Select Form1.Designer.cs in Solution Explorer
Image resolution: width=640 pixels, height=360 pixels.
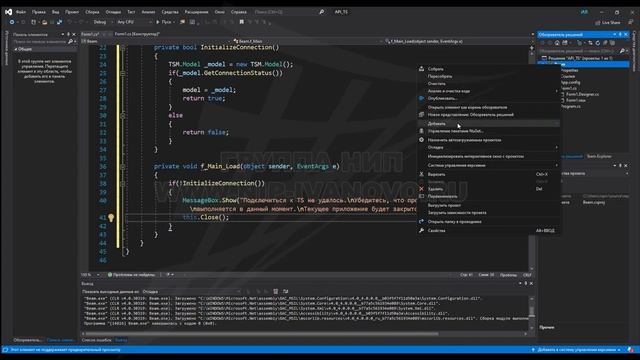[x=582, y=94]
